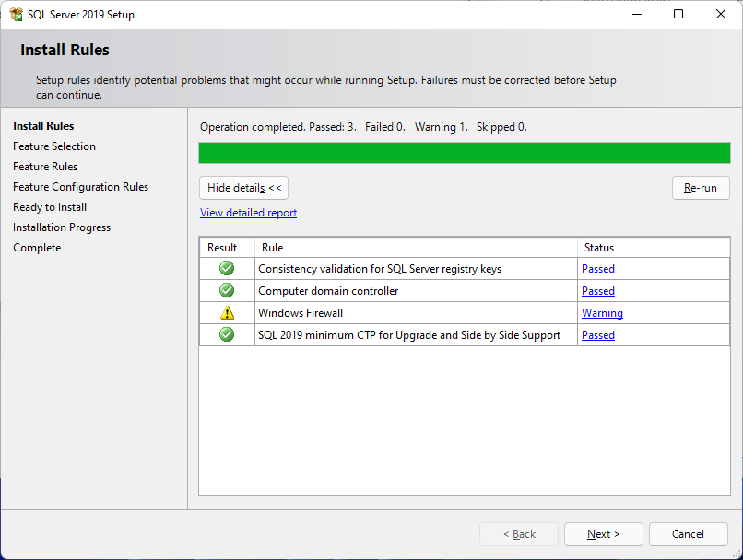
Task: Select Feature Rules step in sidebar
Action: [x=45, y=167]
